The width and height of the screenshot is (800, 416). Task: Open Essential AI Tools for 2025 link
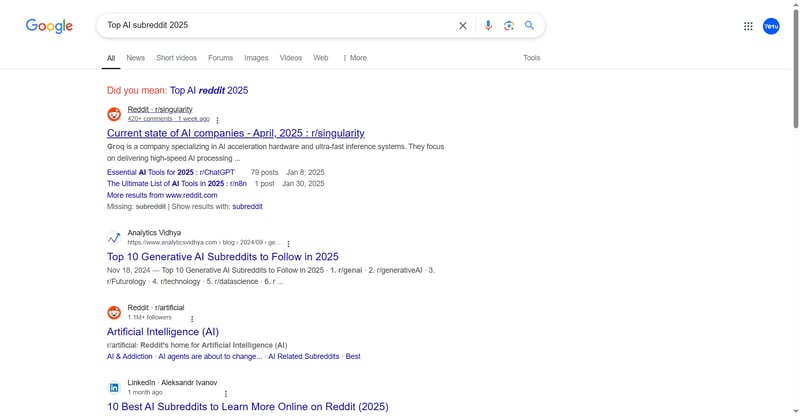pos(171,173)
